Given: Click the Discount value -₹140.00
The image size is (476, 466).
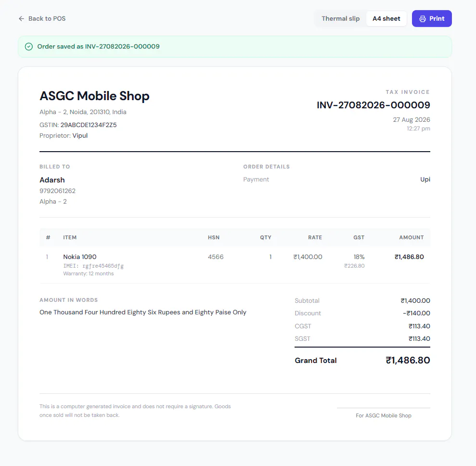Looking at the screenshot, I should [416, 313].
